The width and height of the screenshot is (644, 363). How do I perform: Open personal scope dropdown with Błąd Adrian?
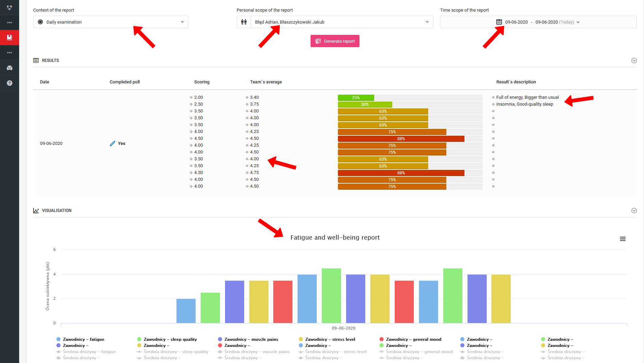point(341,22)
